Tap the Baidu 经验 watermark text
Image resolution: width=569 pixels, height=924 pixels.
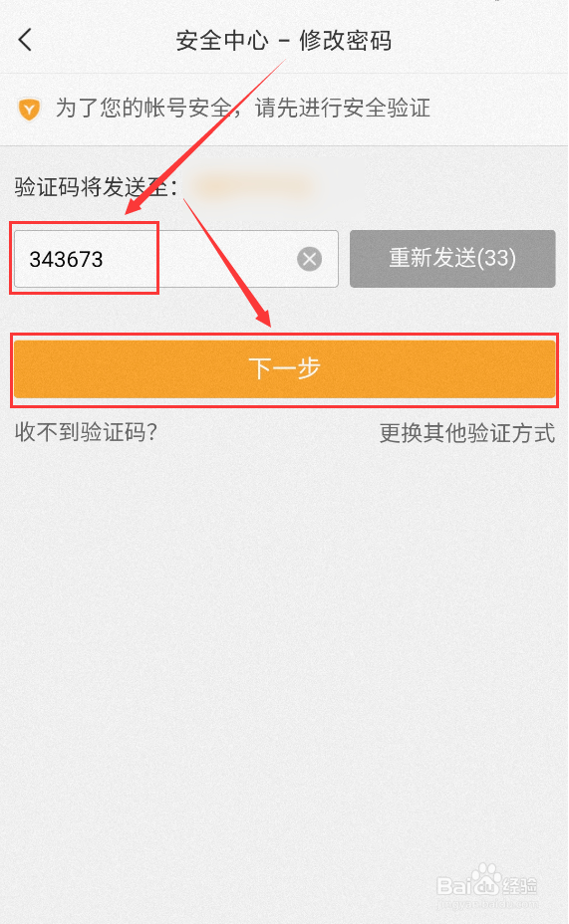[x=520, y=885]
